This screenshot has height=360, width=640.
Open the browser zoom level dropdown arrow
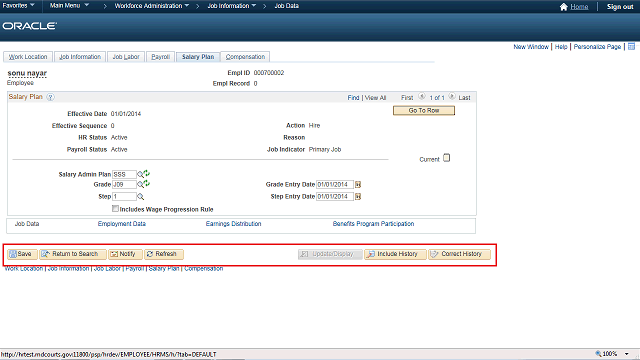click(627, 354)
